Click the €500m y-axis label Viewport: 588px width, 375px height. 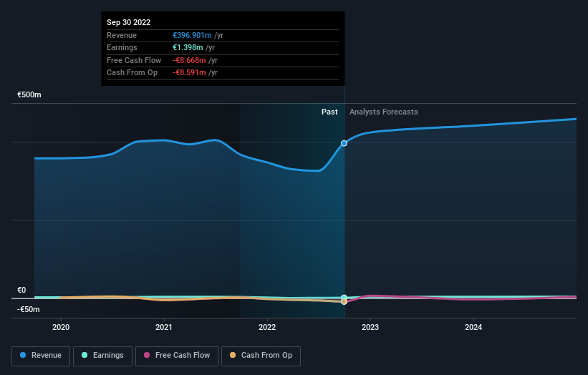point(29,94)
